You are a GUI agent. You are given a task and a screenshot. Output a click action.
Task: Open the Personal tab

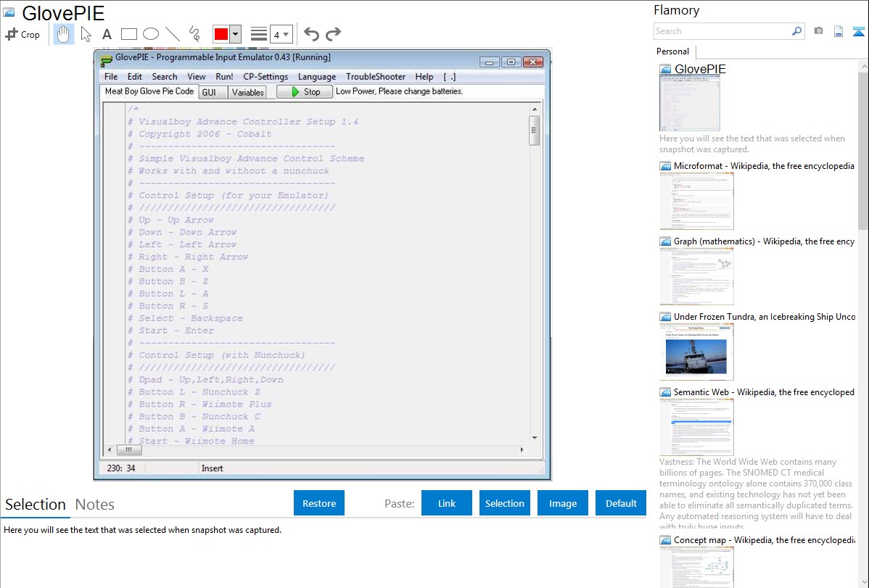pos(672,51)
